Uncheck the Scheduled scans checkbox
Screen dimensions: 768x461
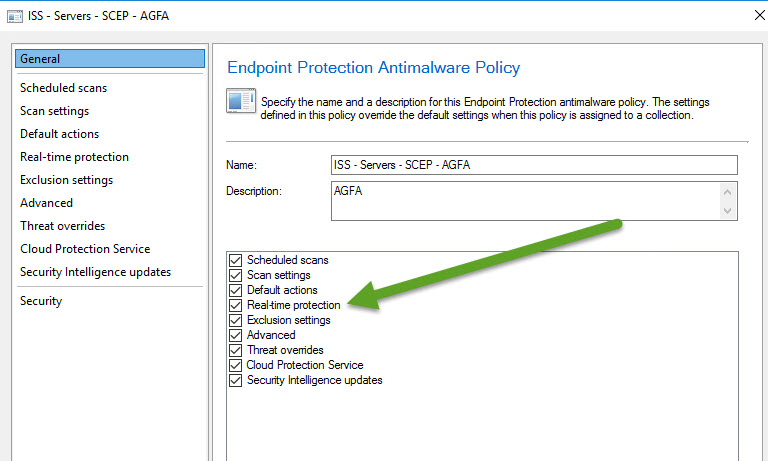[236, 260]
